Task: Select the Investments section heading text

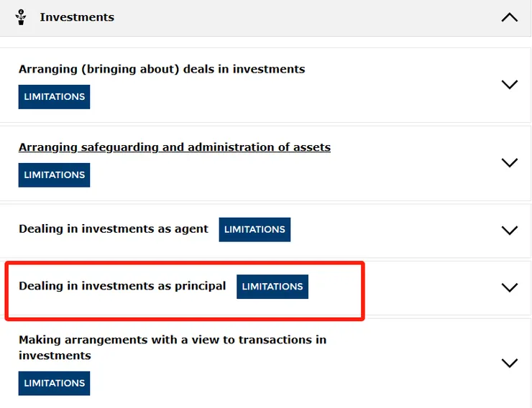Action: tap(77, 17)
